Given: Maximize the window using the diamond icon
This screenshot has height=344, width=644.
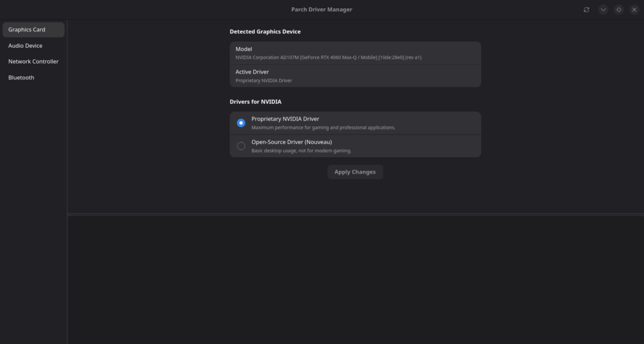Looking at the screenshot, I should coord(619,9).
